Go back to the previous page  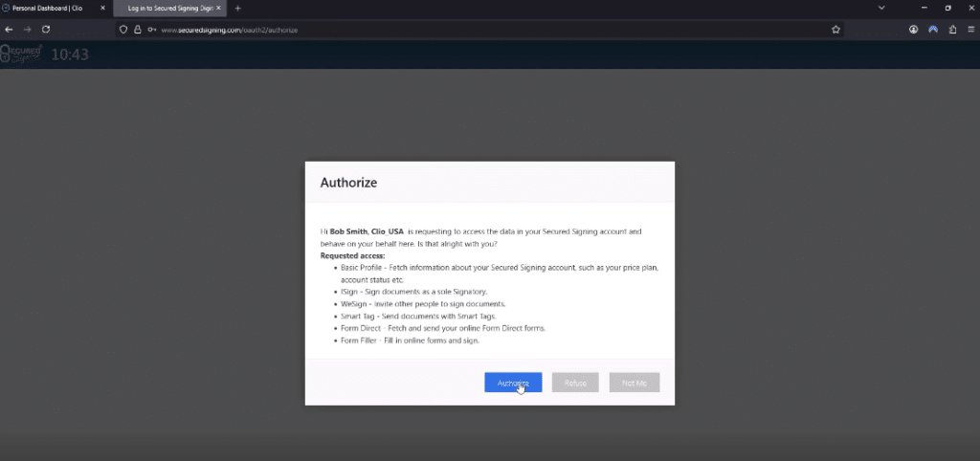(10, 30)
